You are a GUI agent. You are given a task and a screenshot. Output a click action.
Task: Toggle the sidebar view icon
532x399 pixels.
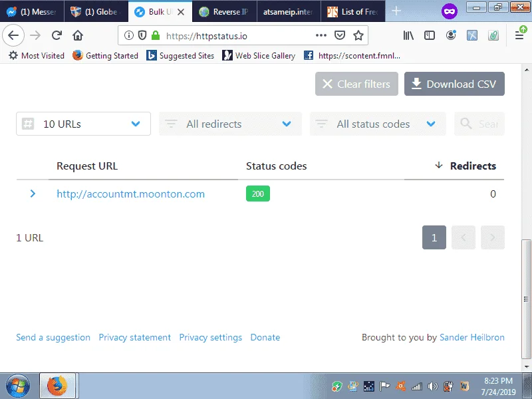click(x=430, y=35)
